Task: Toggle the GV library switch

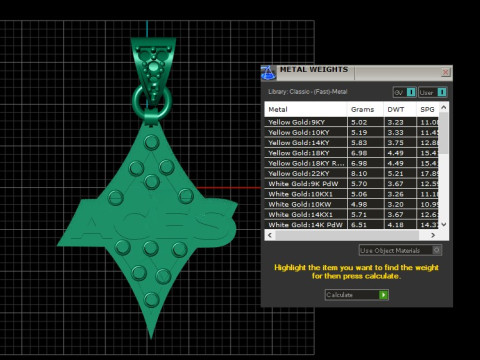Action: [x=411, y=92]
